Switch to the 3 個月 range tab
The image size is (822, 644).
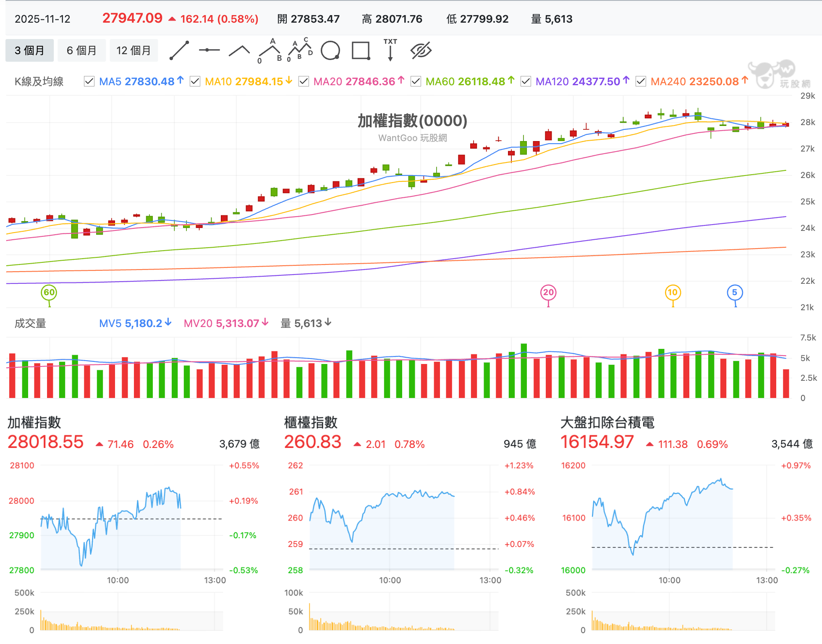click(29, 50)
